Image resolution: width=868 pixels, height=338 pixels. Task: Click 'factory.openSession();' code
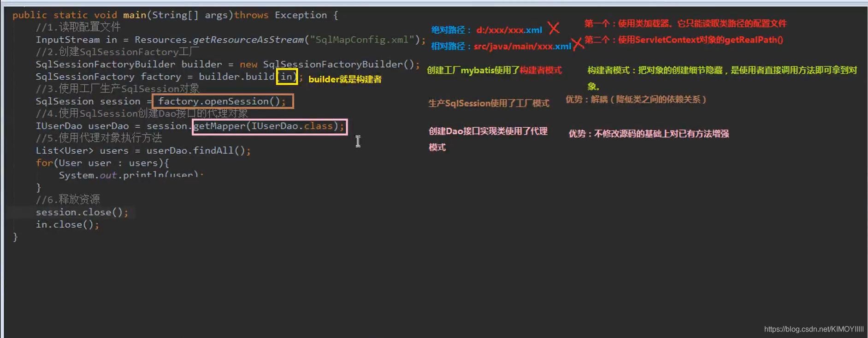click(x=222, y=101)
